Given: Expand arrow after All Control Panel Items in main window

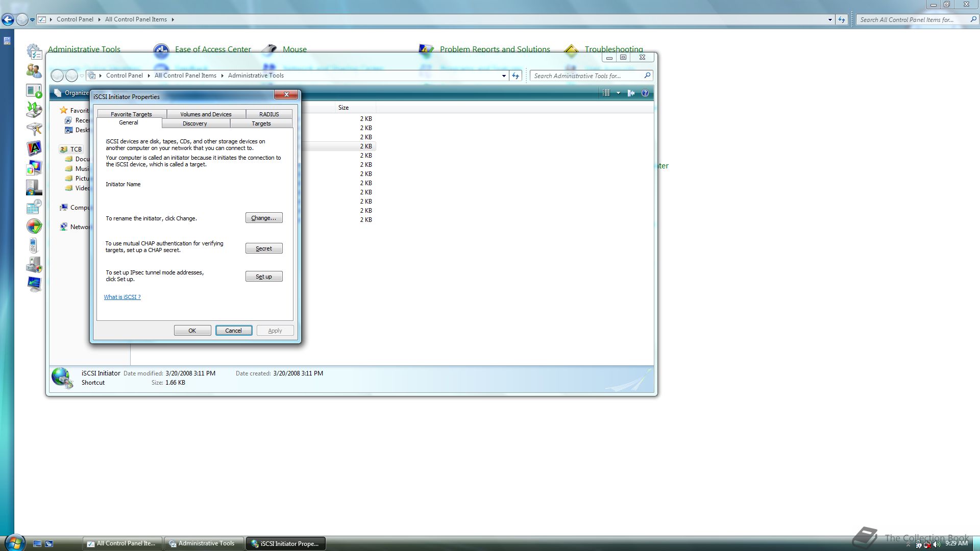Looking at the screenshot, I should [x=173, y=19].
